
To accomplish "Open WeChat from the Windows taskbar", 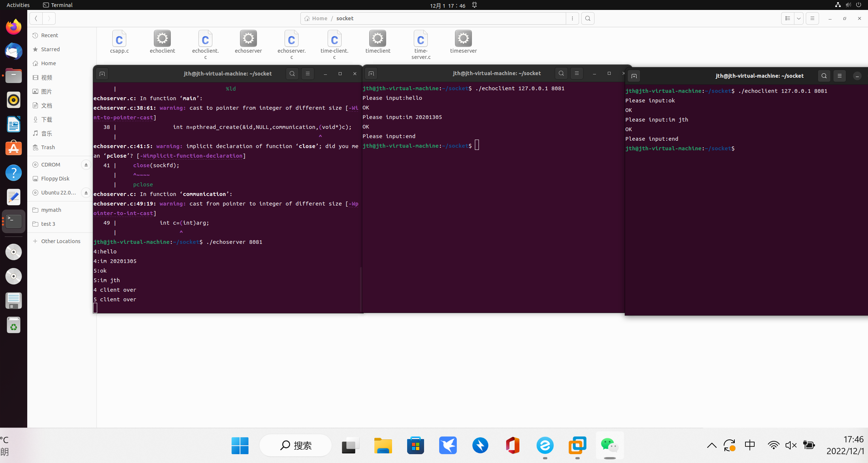I will pos(610,445).
